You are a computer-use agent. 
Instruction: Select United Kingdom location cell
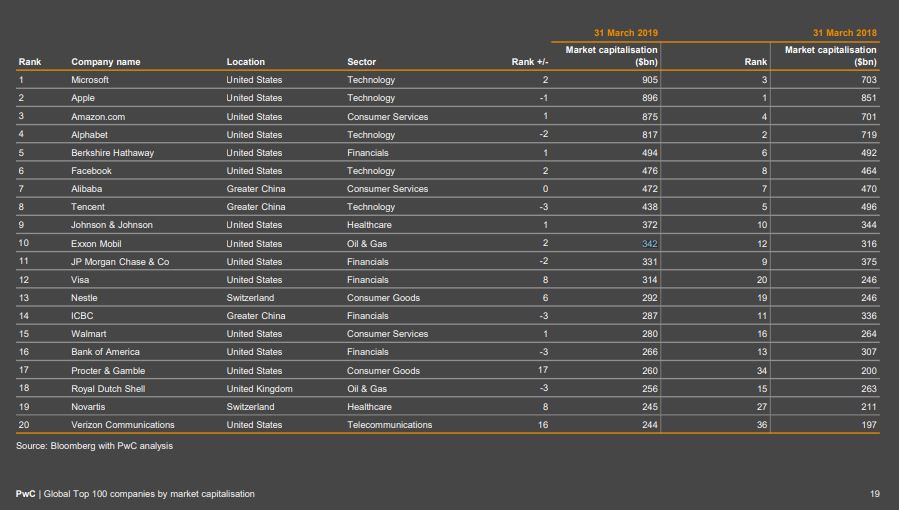(259, 389)
